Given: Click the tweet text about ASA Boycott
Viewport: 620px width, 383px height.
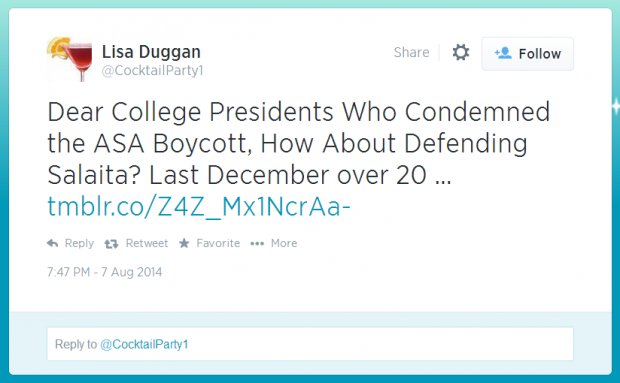Looking at the screenshot, I should 299,143.
